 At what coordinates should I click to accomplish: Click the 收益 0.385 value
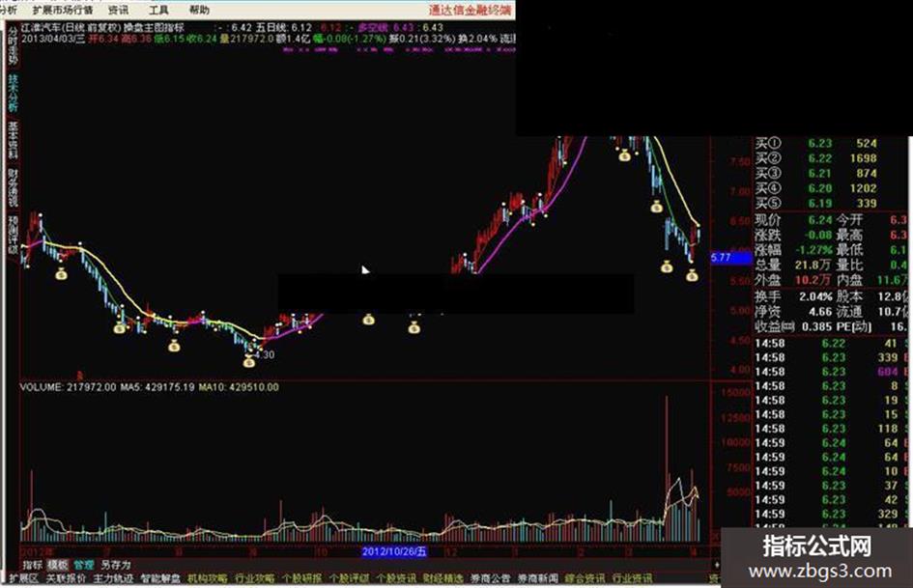(x=817, y=326)
